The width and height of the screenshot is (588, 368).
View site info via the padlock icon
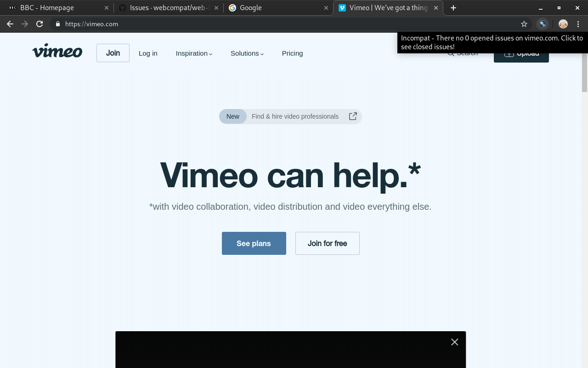pos(57,24)
